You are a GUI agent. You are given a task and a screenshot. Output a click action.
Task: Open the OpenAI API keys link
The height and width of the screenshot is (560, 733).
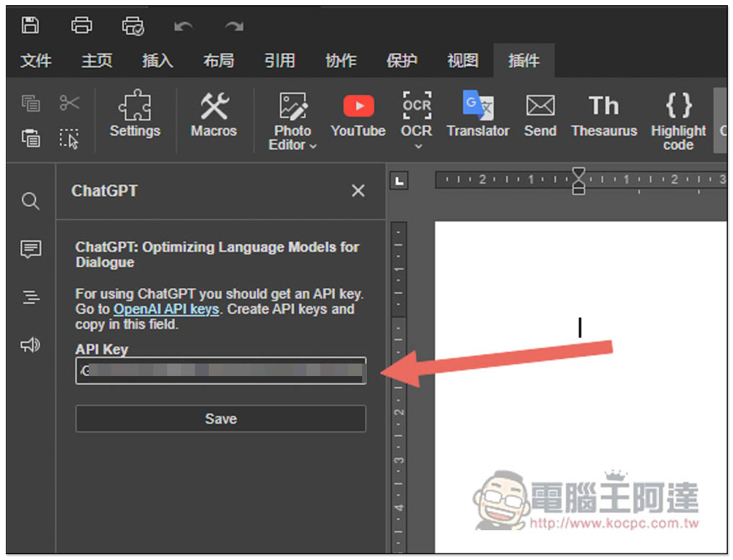tap(166, 309)
